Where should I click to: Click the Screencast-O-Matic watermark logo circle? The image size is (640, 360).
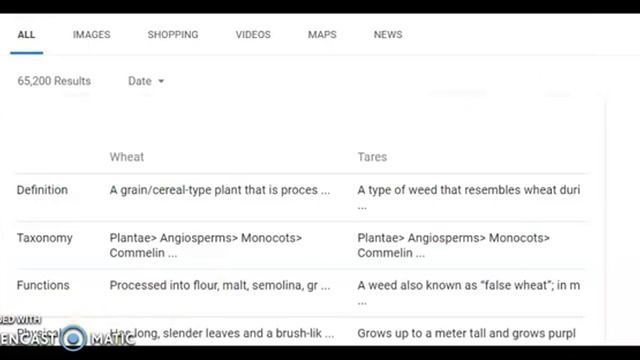[73, 338]
